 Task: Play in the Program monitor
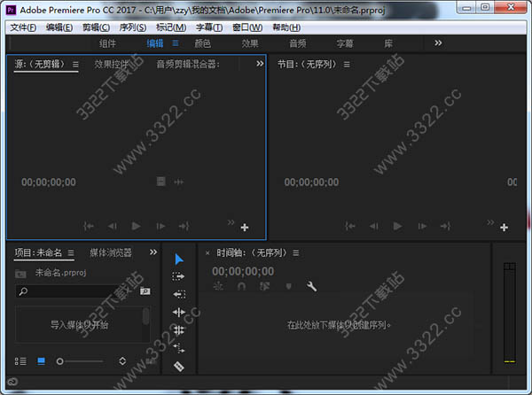397,226
